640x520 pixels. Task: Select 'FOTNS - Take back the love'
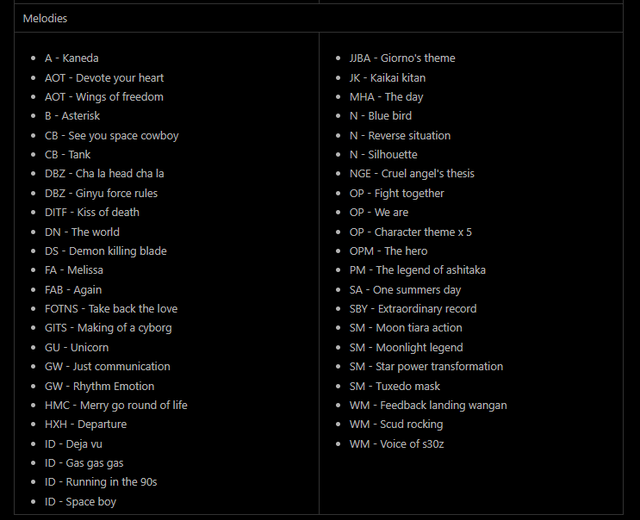111,309
